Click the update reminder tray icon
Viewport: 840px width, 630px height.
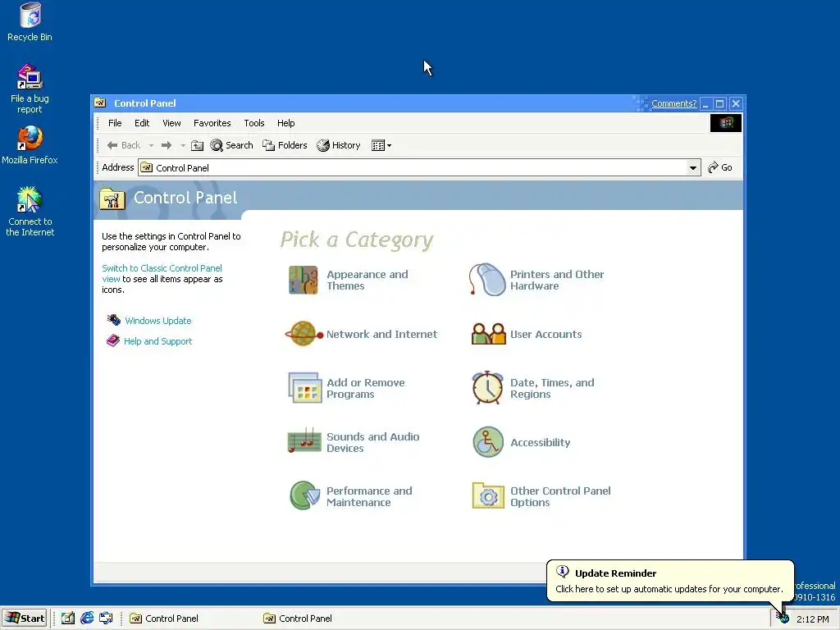click(783, 619)
